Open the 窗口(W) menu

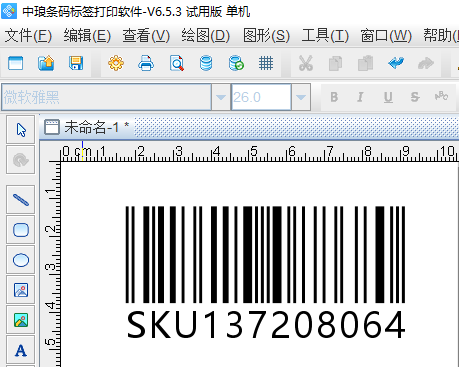pos(386,36)
